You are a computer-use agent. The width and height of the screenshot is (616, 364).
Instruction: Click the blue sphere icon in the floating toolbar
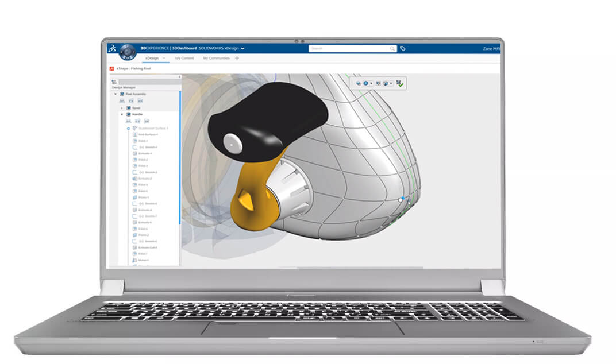[x=365, y=83]
